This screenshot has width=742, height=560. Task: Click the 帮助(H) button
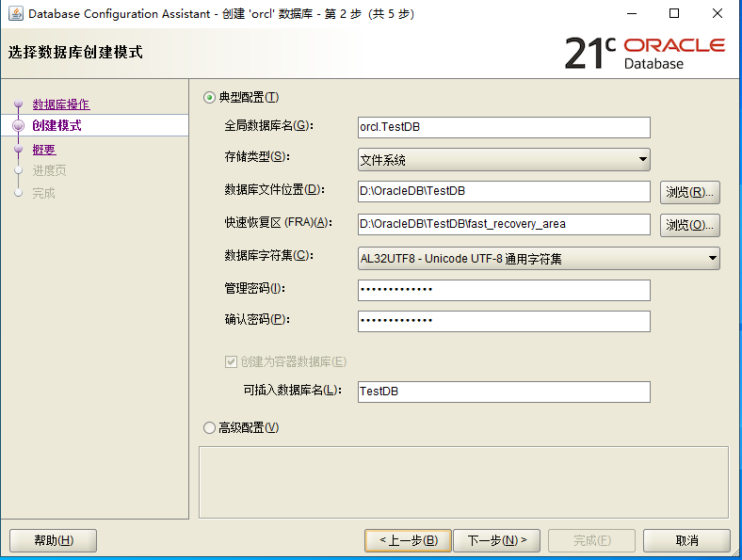click(x=53, y=540)
